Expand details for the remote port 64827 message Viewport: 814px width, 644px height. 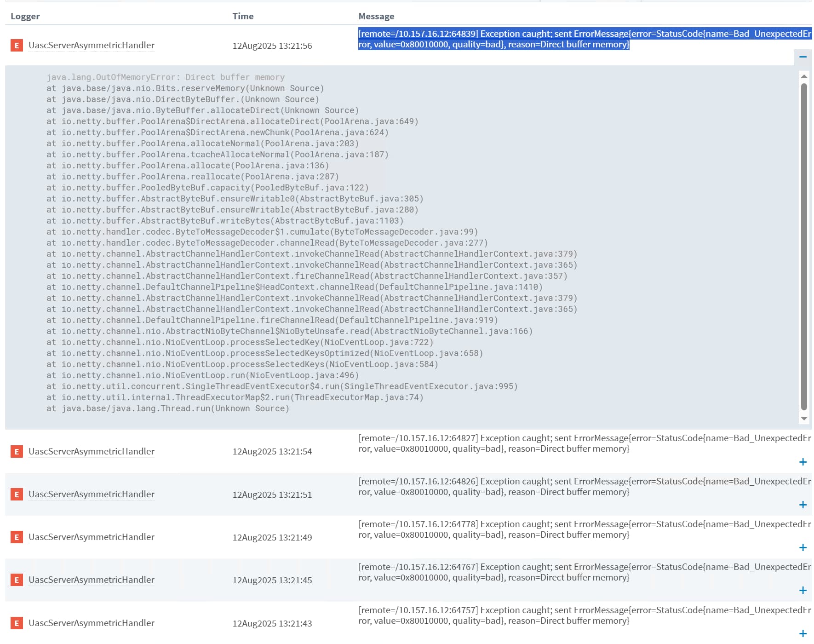click(803, 462)
